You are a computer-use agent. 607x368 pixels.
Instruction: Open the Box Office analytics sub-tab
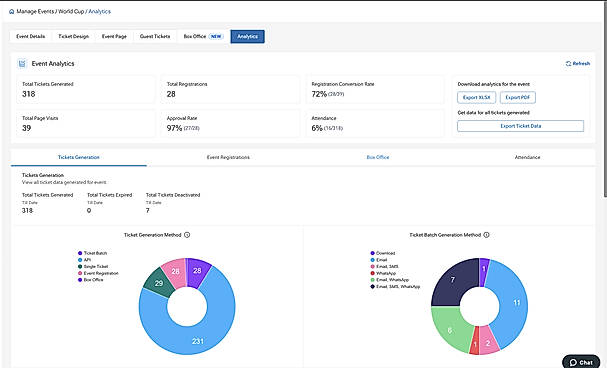[x=378, y=157]
